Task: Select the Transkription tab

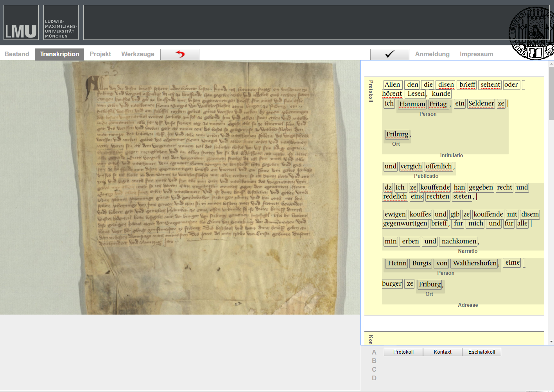Action: coord(59,54)
